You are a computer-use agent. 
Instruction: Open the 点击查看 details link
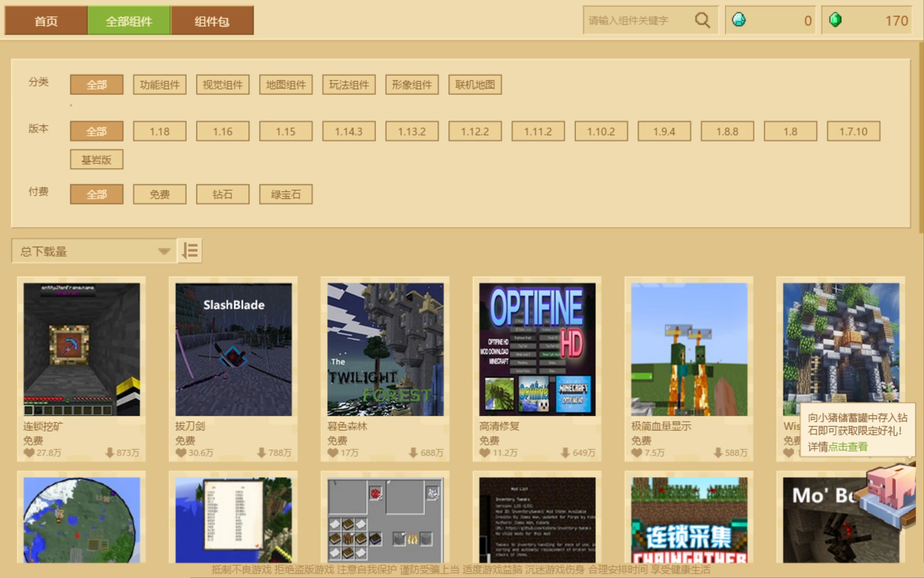(848, 446)
